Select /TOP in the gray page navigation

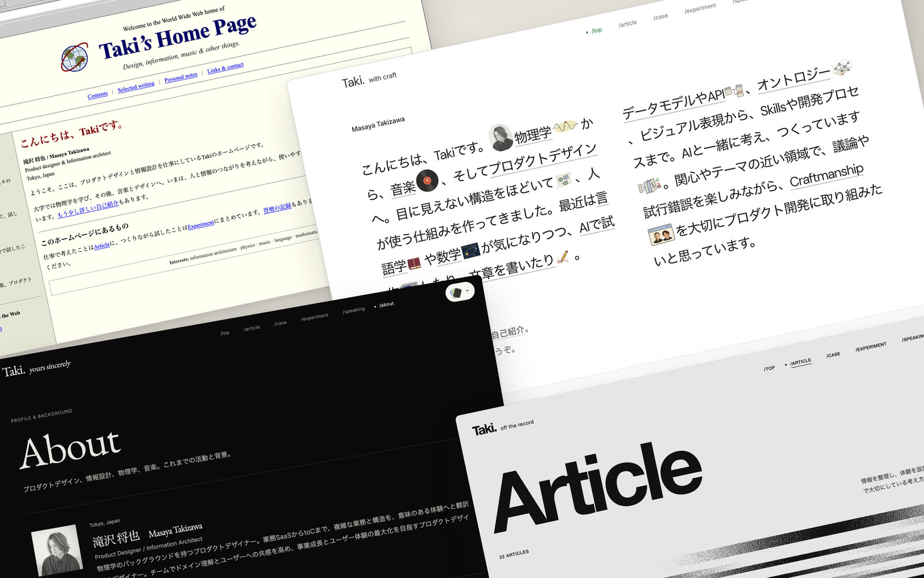(769, 368)
